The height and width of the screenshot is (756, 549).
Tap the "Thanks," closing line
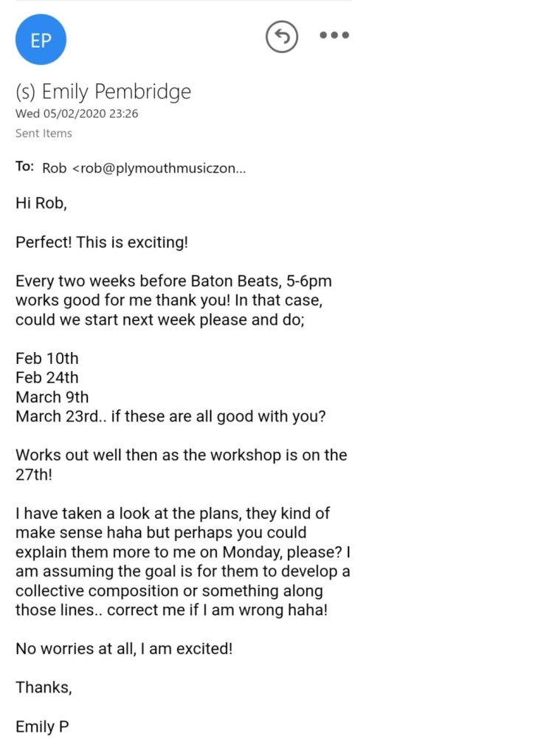click(x=44, y=688)
